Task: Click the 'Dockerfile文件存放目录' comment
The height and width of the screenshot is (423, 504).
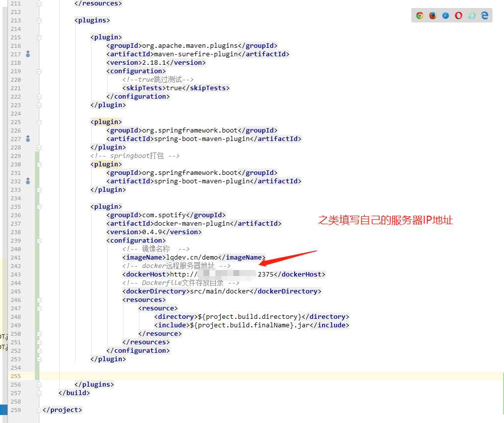Action: [181, 283]
